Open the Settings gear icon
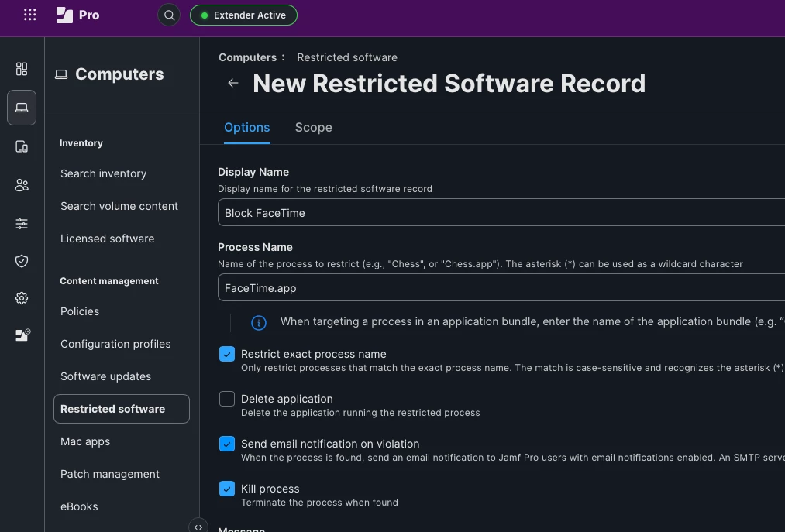Image resolution: width=785 pixels, height=532 pixels. pos(22,298)
